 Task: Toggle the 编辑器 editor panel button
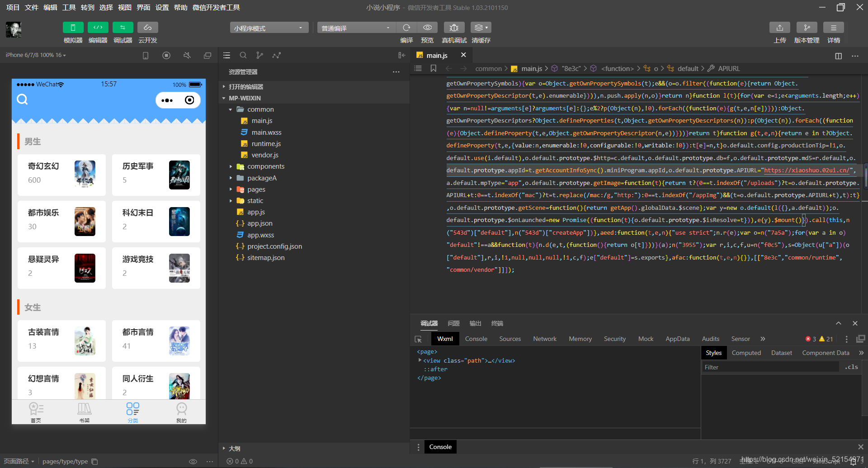98,28
